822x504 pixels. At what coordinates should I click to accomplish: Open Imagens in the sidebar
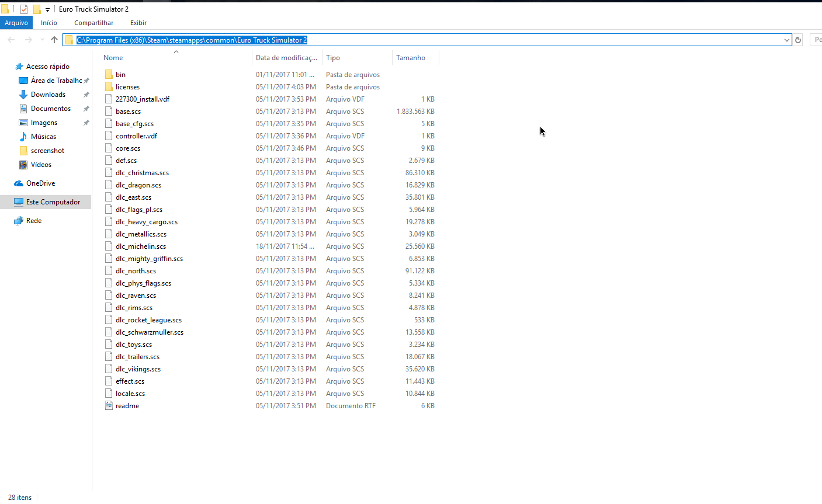[44, 123]
